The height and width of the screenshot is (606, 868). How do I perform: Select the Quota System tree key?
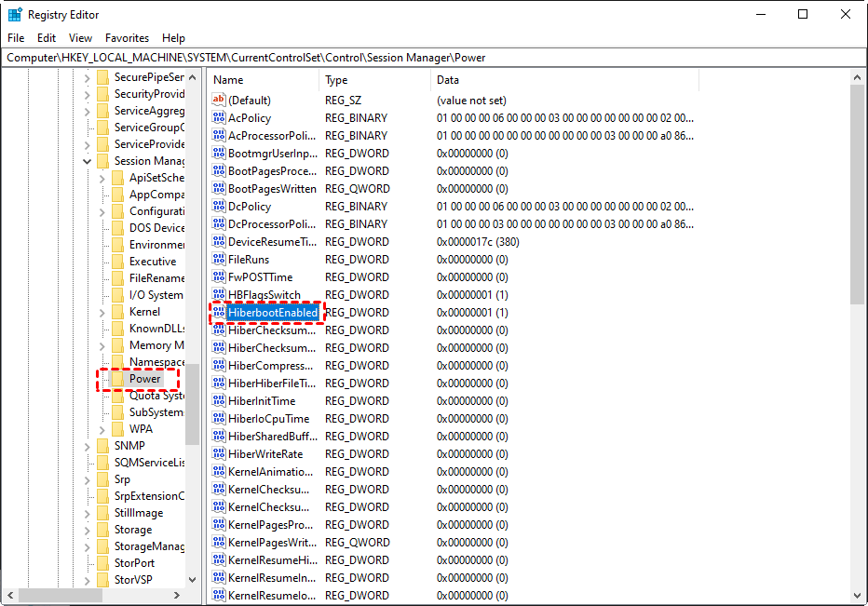click(156, 396)
